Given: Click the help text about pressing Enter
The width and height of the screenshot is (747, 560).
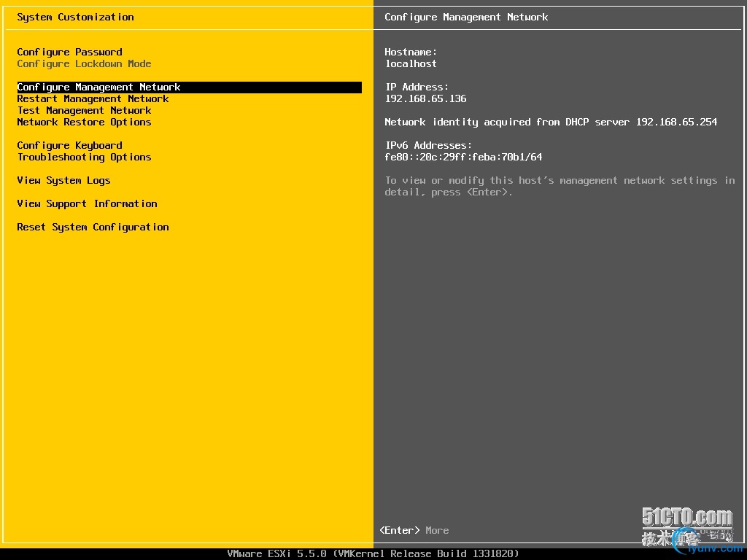Looking at the screenshot, I should coord(560,186).
